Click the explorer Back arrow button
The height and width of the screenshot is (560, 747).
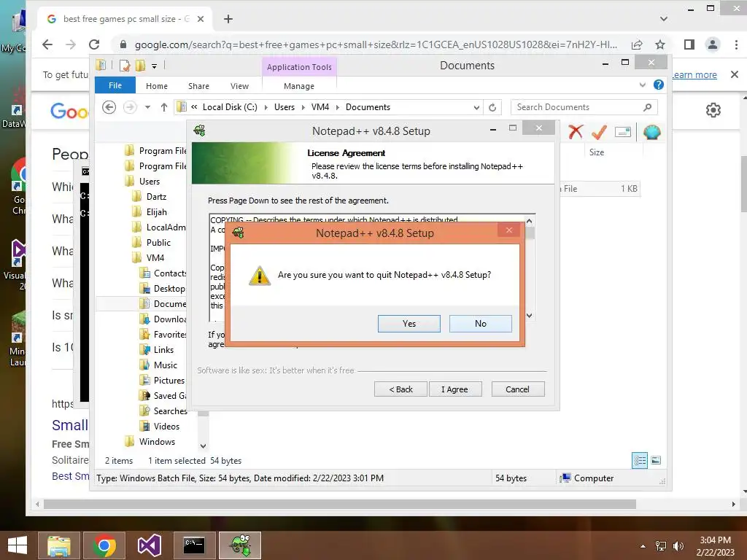(x=109, y=107)
